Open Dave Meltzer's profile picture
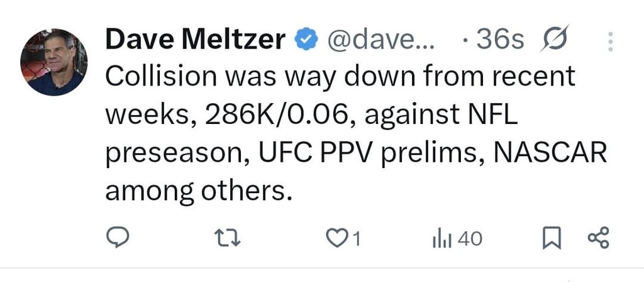The height and width of the screenshot is (282, 644). point(54,62)
